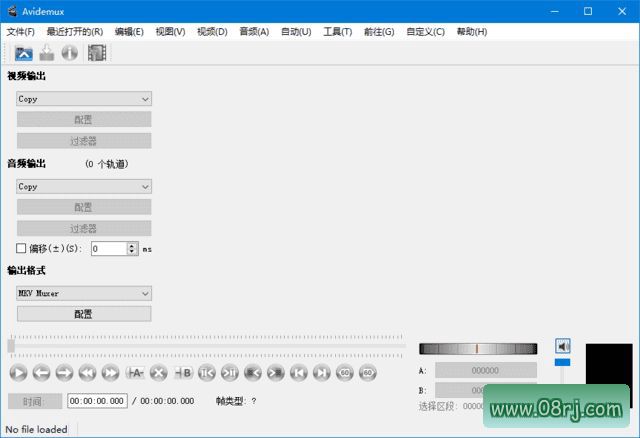Click the Open Video folder icon
Viewport: 640px width, 438px height.
pos(24,53)
